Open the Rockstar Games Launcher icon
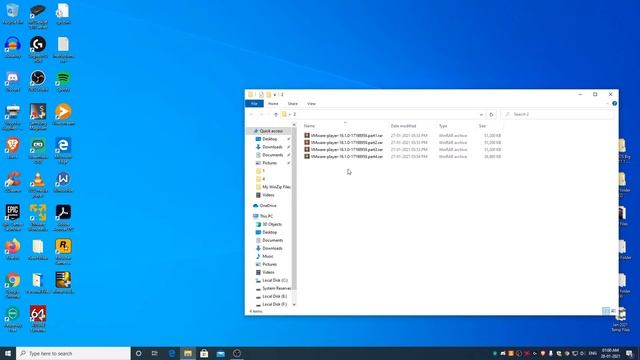 [x=63, y=251]
